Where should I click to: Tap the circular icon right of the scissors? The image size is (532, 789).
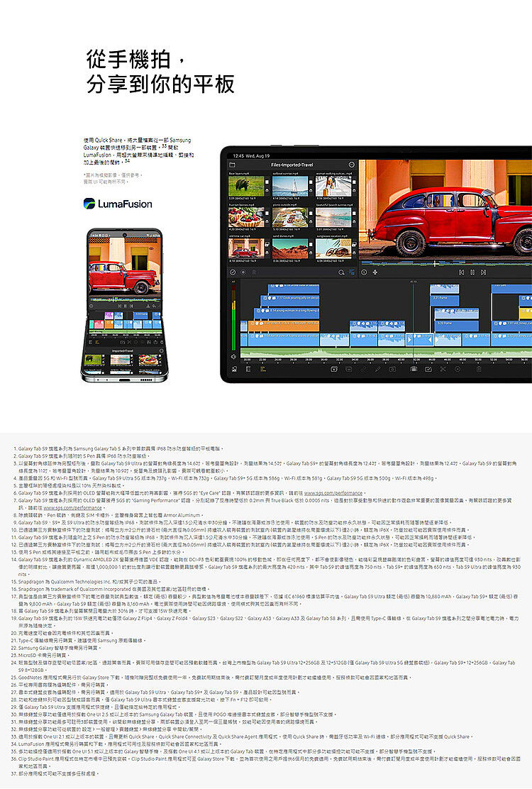(x=457, y=369)
